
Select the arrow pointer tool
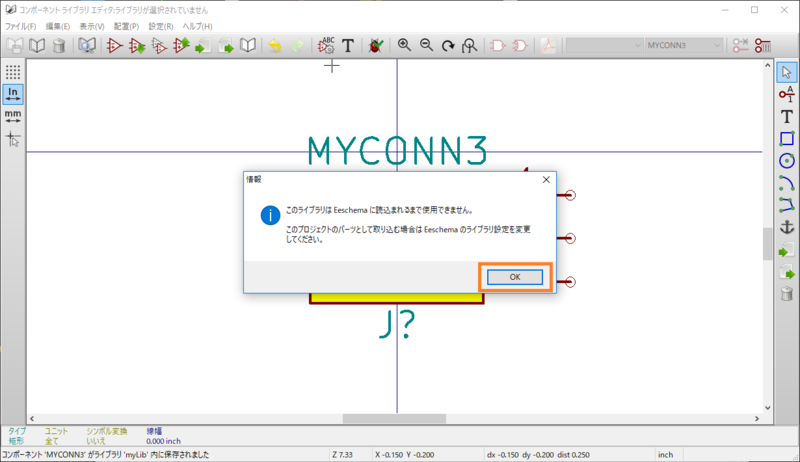787,72
